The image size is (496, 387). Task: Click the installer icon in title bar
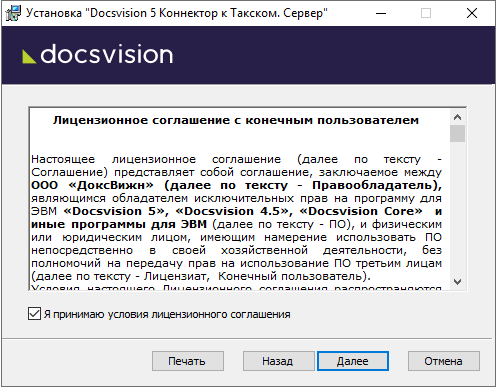[x=13, y=13]
